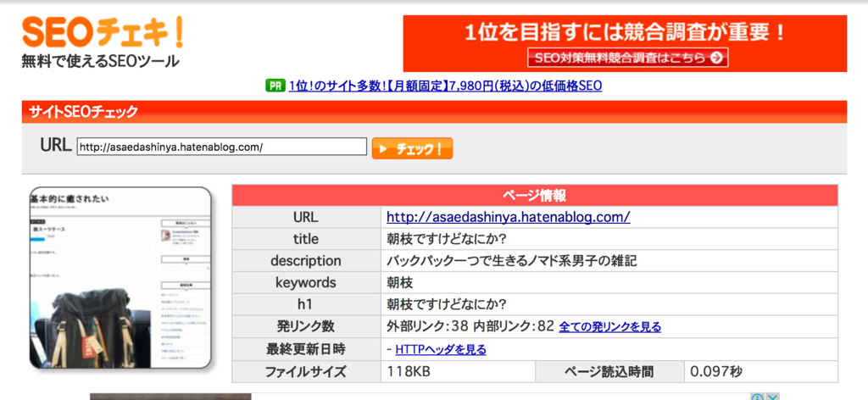Click the 発リンク数 row label
Viewport: 868px width, 400px height.
(306, 327)
